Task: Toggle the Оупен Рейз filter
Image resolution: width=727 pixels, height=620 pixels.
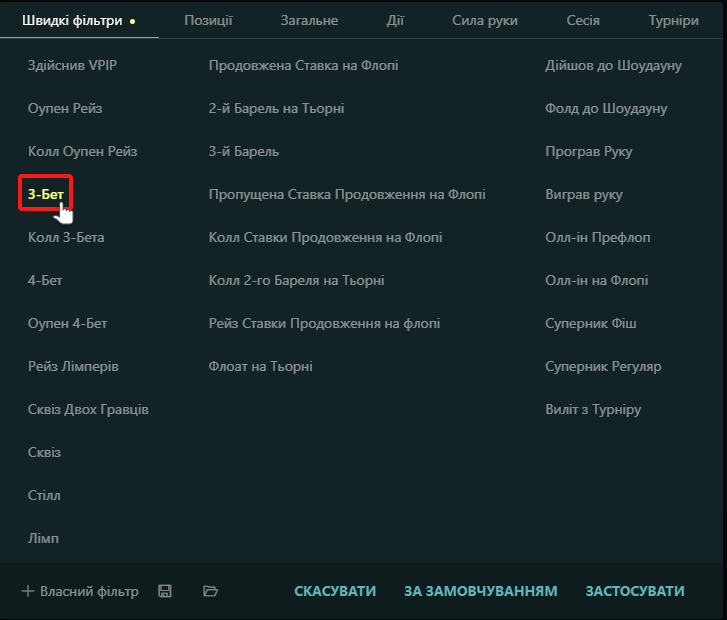Action: click(x=65, y=108)
